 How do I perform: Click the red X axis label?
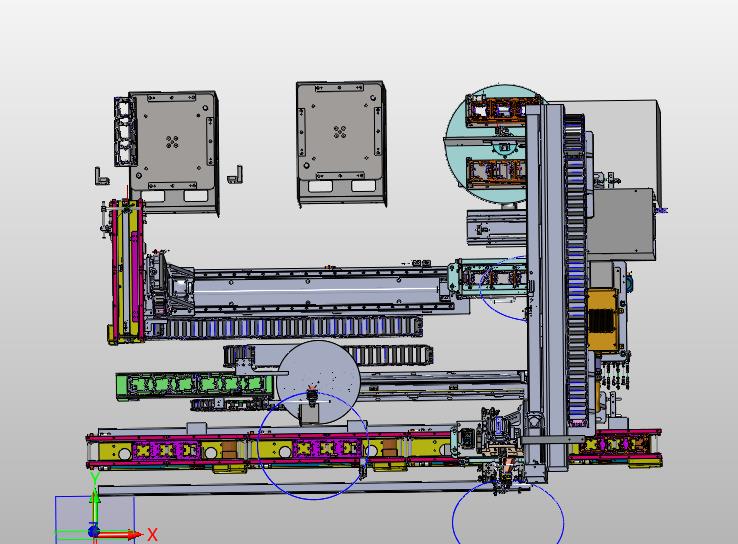click(x=152, y=534)
